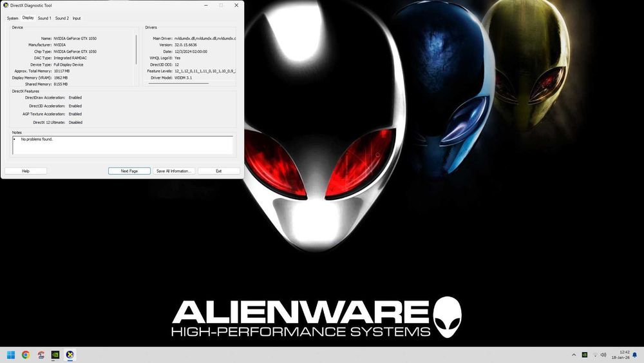Select the Driver Model value WDDM 3.1
This screenshot has height=363, width=644.
pyautogui.click(x=183, y=78)
